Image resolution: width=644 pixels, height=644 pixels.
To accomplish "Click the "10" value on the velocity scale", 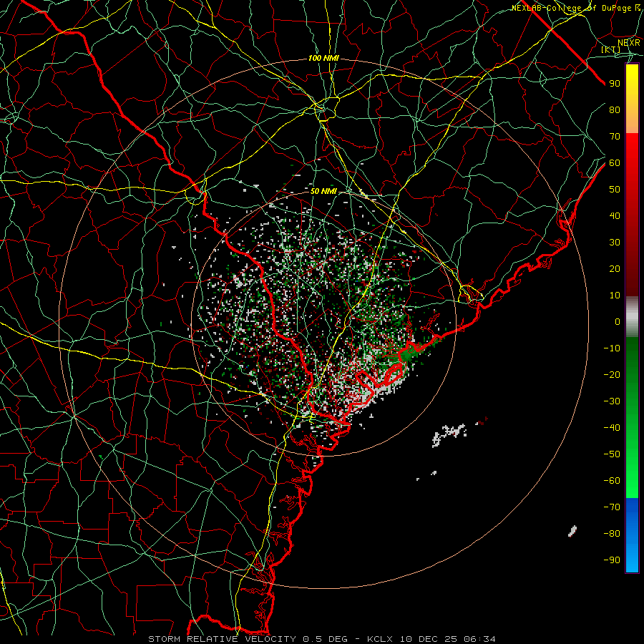I will 615,296.
